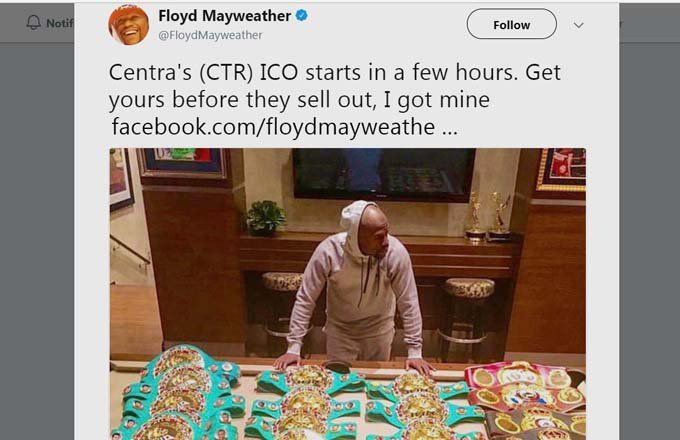Click the blue verified badge

(x=302, y=16)
